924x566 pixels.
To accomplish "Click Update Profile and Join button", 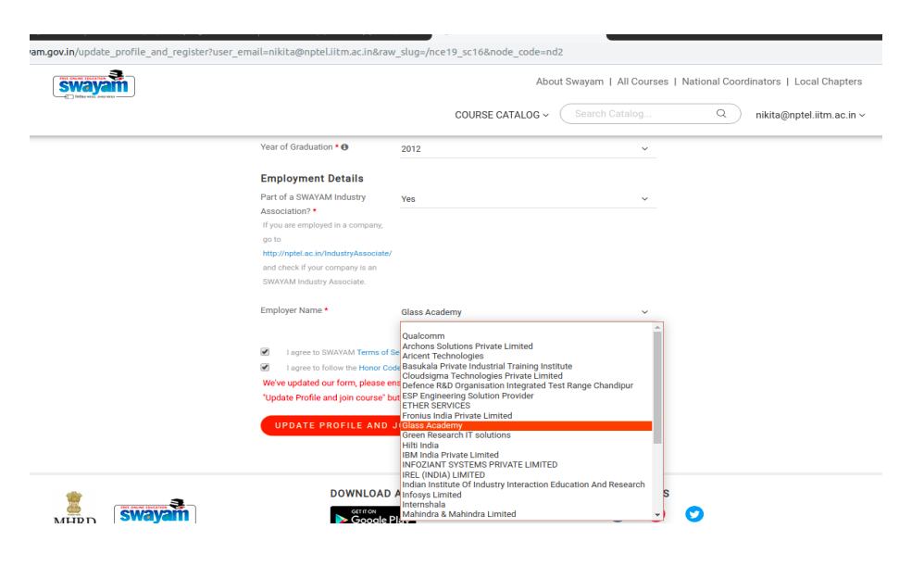I will point(331,426).
